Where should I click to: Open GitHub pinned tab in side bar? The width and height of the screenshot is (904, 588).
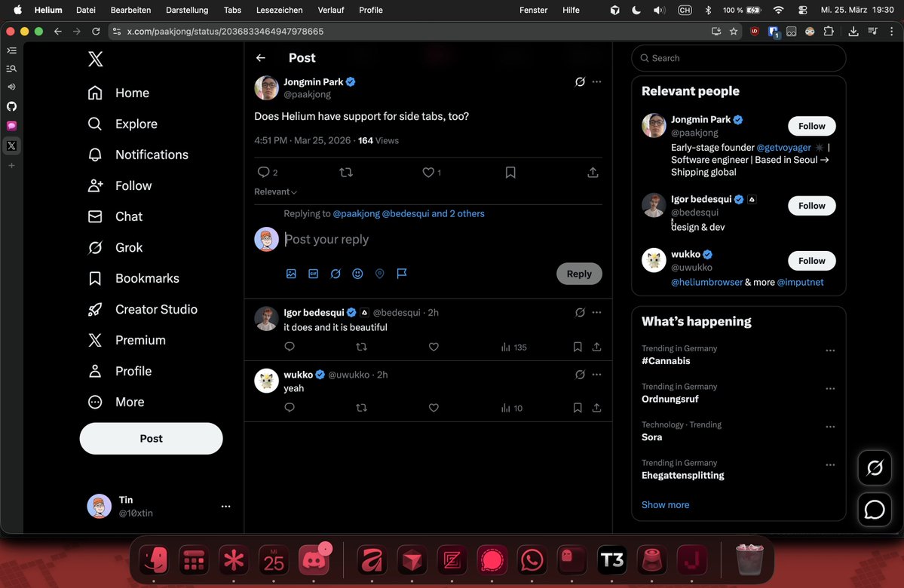click(x=11, y=106)
